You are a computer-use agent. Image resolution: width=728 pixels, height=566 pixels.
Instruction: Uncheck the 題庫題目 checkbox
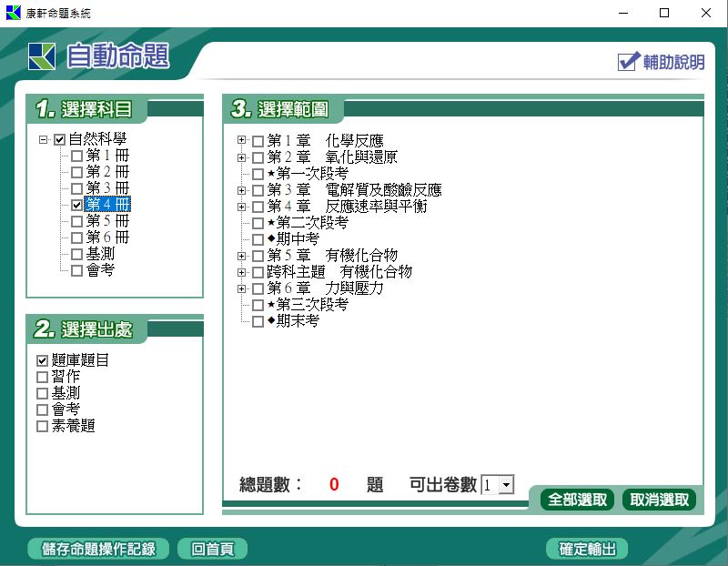point(42,361)
